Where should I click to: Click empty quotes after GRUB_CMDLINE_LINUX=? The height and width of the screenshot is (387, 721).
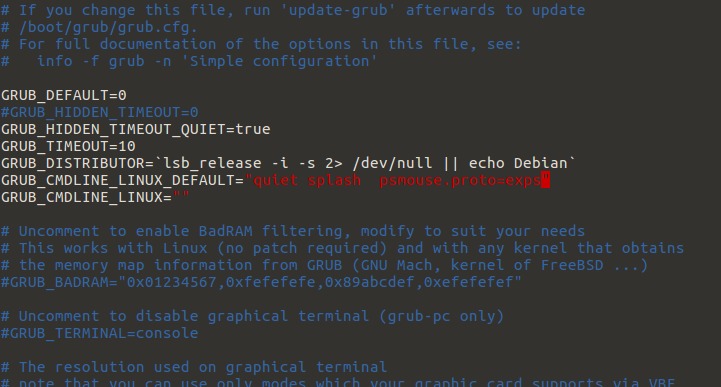click(181, 197)
